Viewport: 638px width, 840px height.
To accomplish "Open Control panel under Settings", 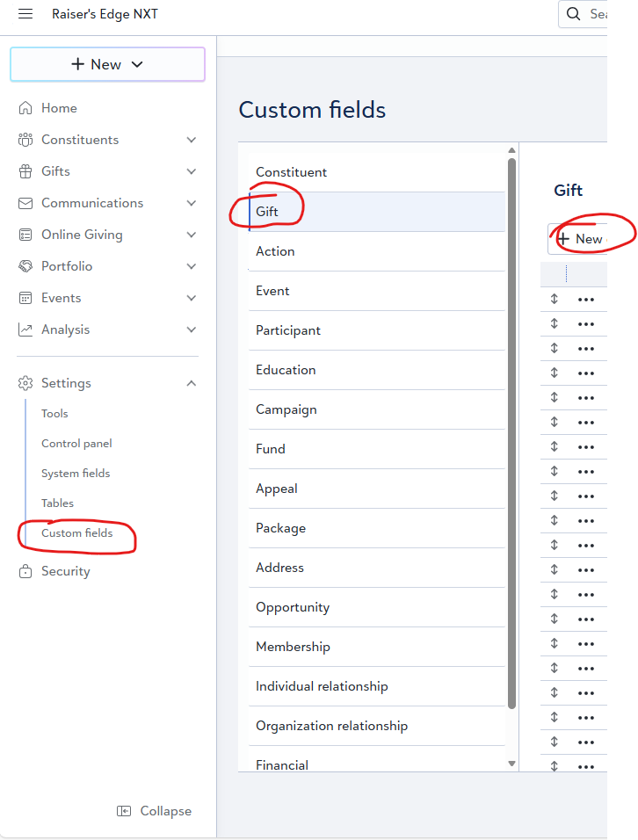I will [x=76, y=444].
